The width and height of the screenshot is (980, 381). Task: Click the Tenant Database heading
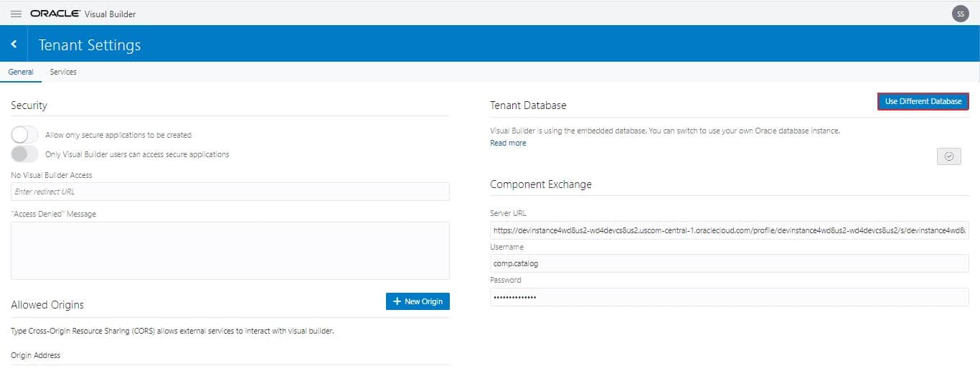point(528,105)
